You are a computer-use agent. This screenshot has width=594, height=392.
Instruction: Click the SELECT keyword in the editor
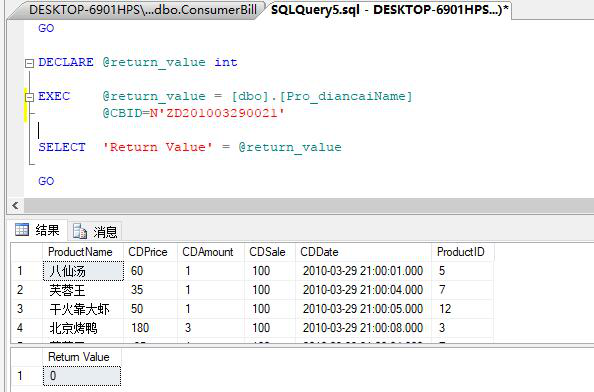62,147
